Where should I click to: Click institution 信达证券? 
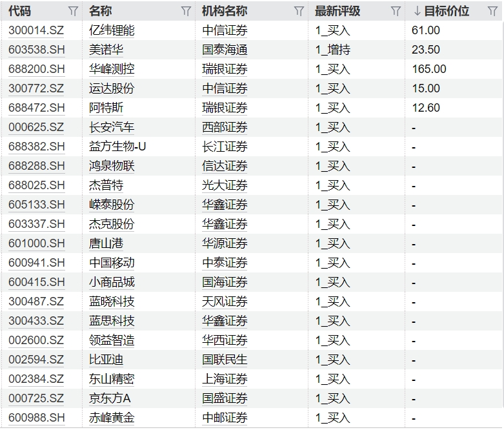click(225, 166)
